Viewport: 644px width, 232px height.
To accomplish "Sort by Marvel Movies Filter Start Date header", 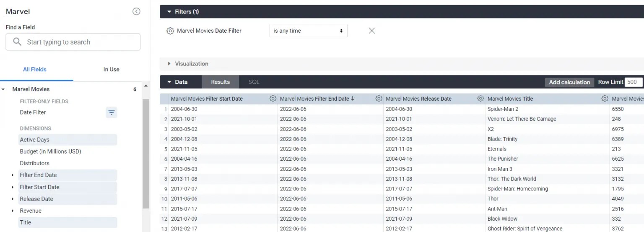I will click(207, 99).
